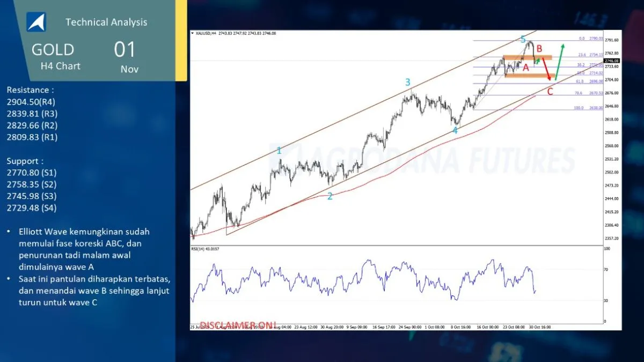Click Fibonacci level '100.0 2638.00'
Image resolution: width=644 pixels, height=362 pixels.
point(589,107)
